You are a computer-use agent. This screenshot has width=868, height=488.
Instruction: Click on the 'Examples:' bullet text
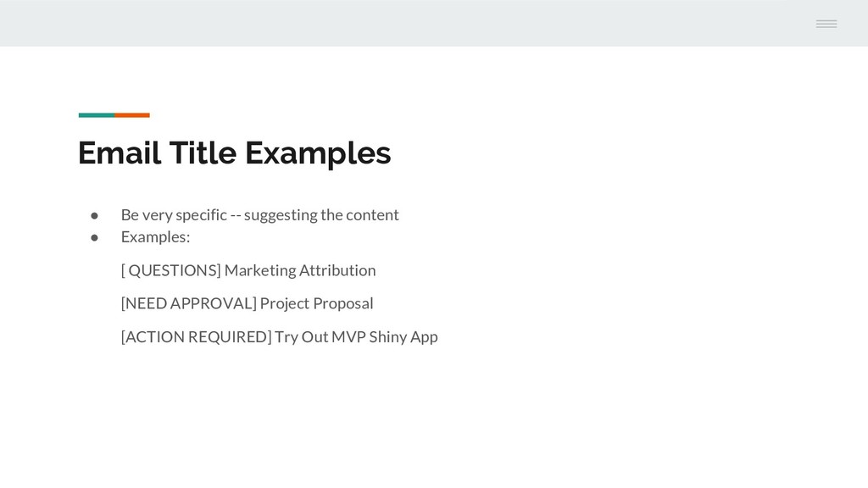156,237
